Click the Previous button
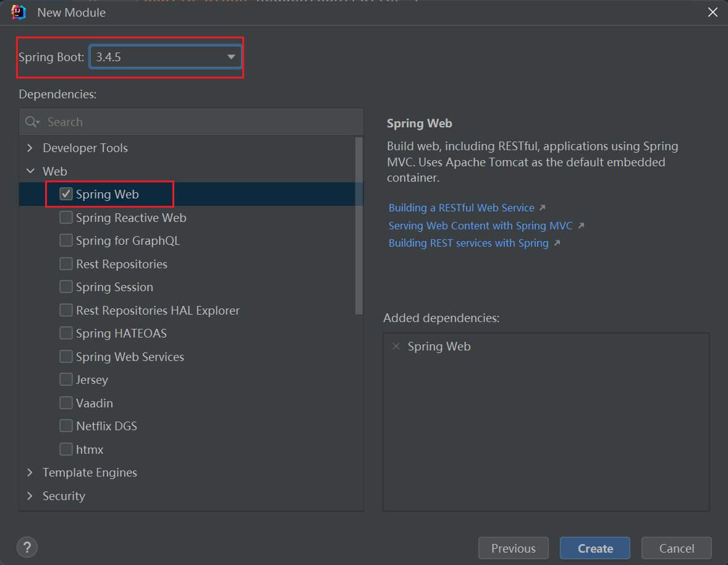728x565 pixels. pyautogui.click(x=513, y=548)
